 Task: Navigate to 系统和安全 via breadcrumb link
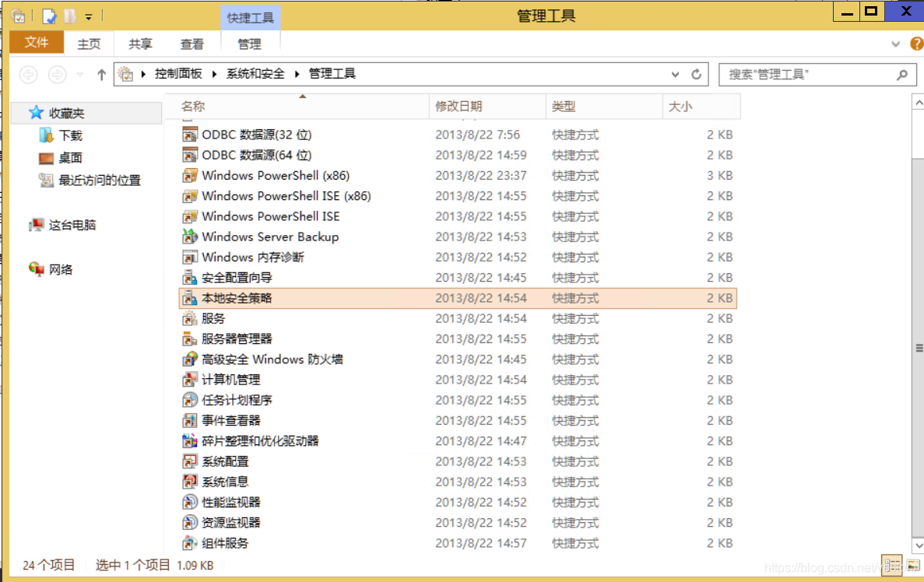point(255,73)
